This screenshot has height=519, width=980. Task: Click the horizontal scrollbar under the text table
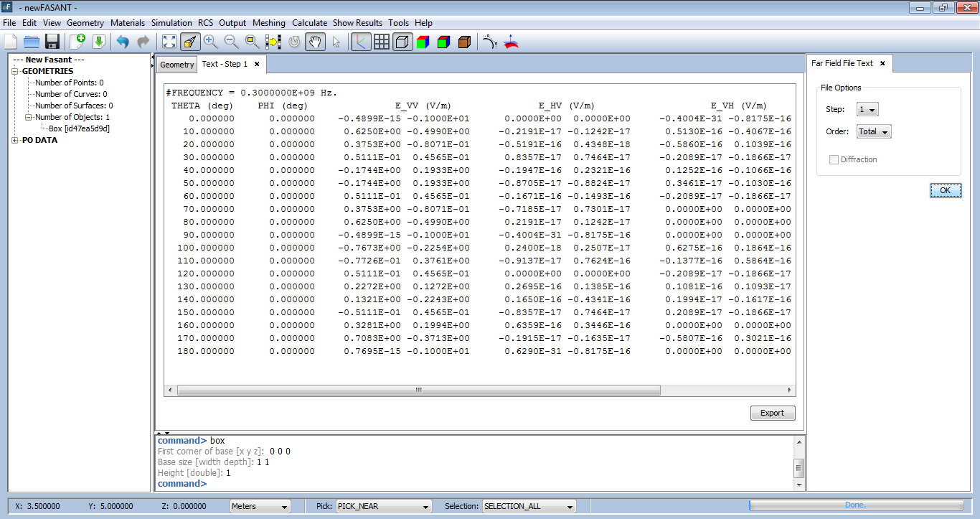(418, 391)
